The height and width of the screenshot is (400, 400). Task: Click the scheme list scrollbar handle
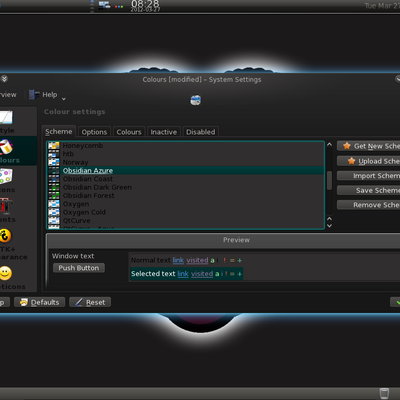[x=329, y=180]
